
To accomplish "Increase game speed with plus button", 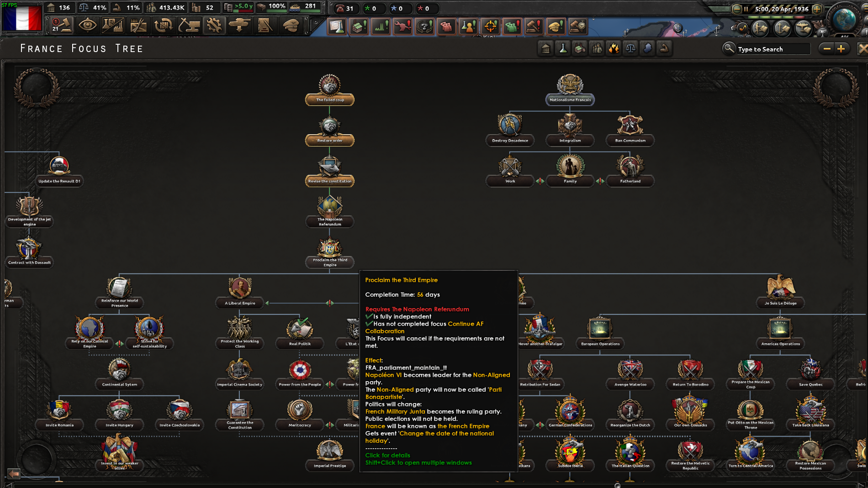I will pyautogui.click(x=817, y=9).
